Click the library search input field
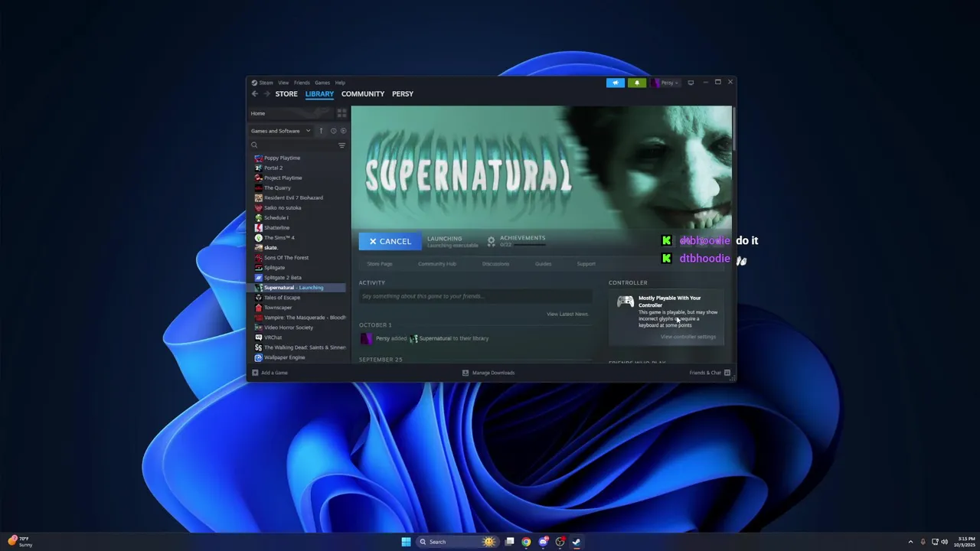The width and height of the screenshot is (980, 551). [297, 145]
